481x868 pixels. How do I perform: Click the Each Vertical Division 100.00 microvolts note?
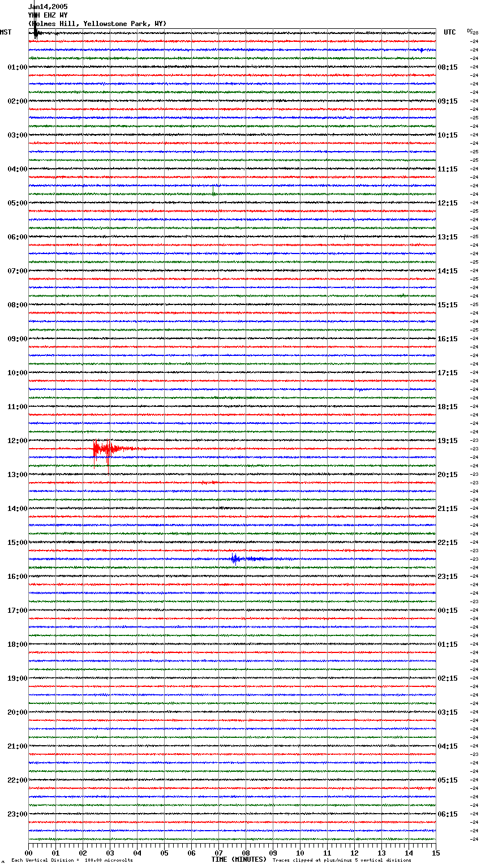[x=72, y=860]
